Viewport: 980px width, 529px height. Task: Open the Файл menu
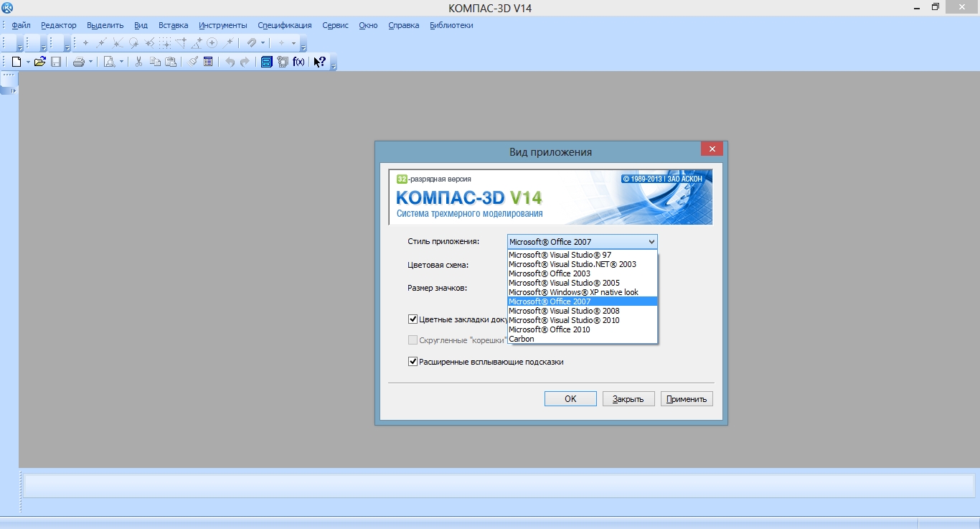coord(21,25)
